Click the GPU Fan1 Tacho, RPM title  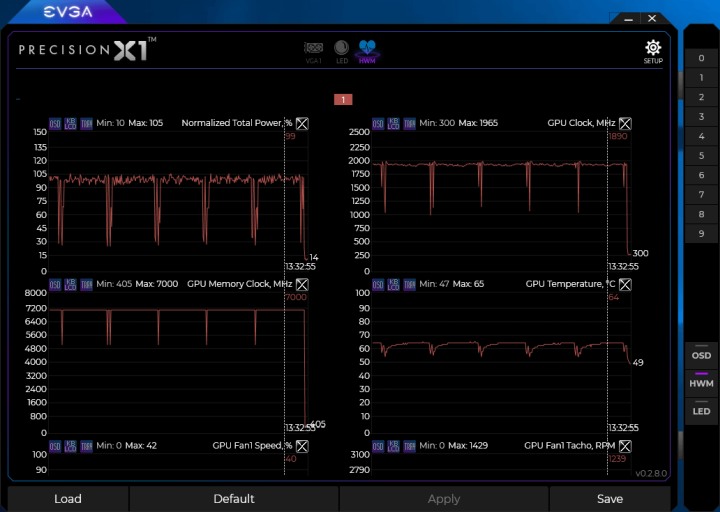tap(569, 445)
